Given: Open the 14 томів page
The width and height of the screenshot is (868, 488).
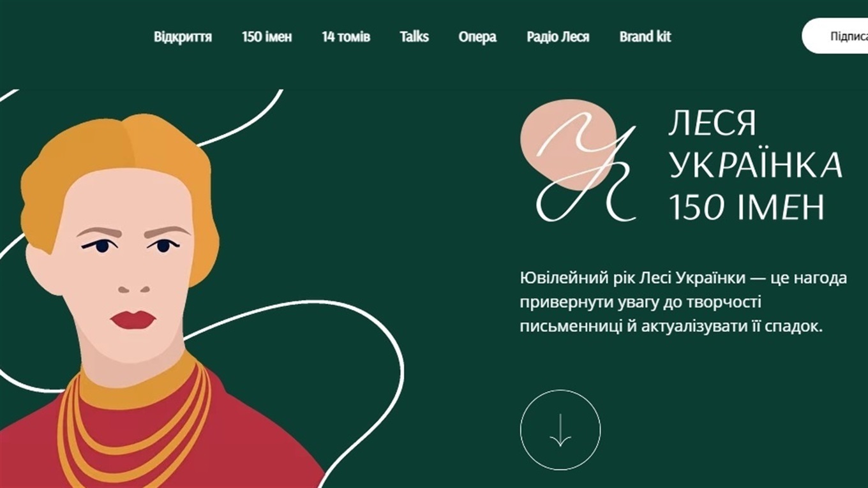Looking at the screenshot, I should tap(346, 37).
